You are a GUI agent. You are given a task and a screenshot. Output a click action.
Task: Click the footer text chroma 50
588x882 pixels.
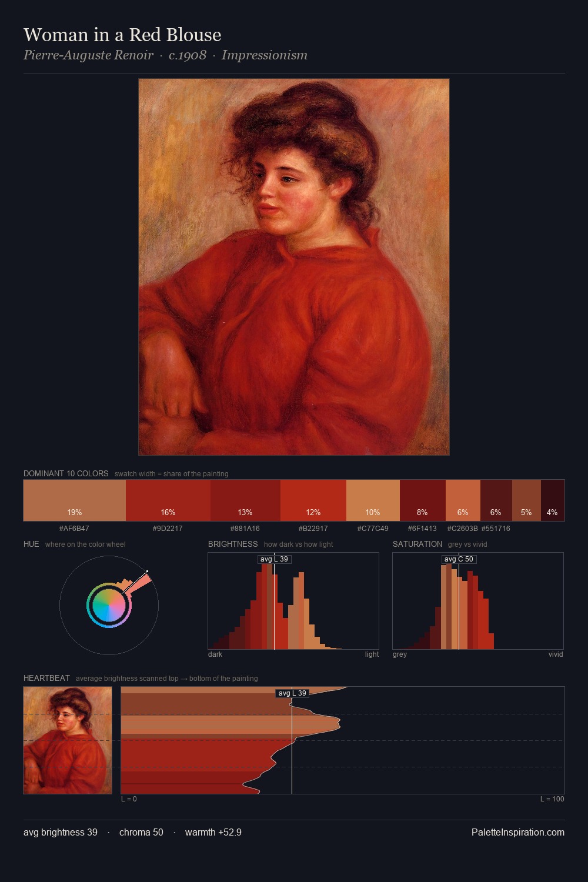pos(141,832)
